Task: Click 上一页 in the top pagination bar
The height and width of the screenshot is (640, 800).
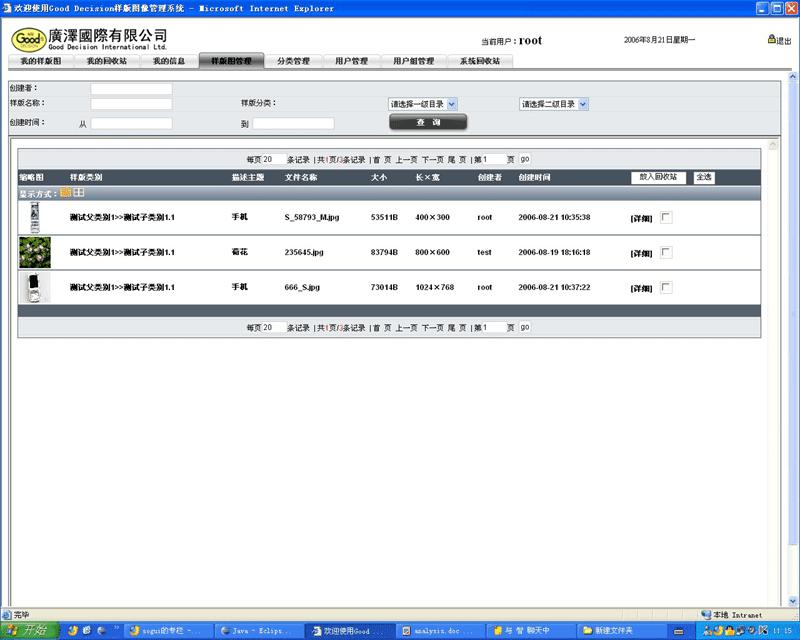Action: coord(406,160)
